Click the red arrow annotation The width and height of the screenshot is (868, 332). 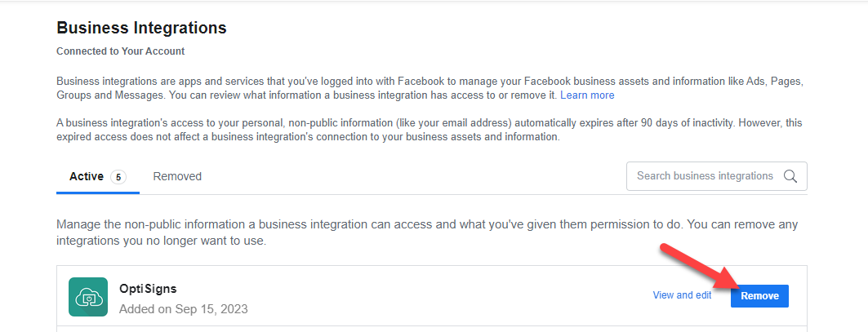click(x=698, y=268)
